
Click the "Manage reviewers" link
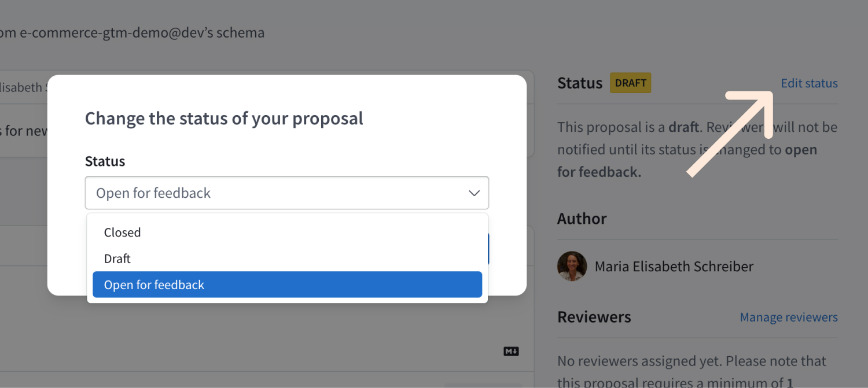(788, 317)
